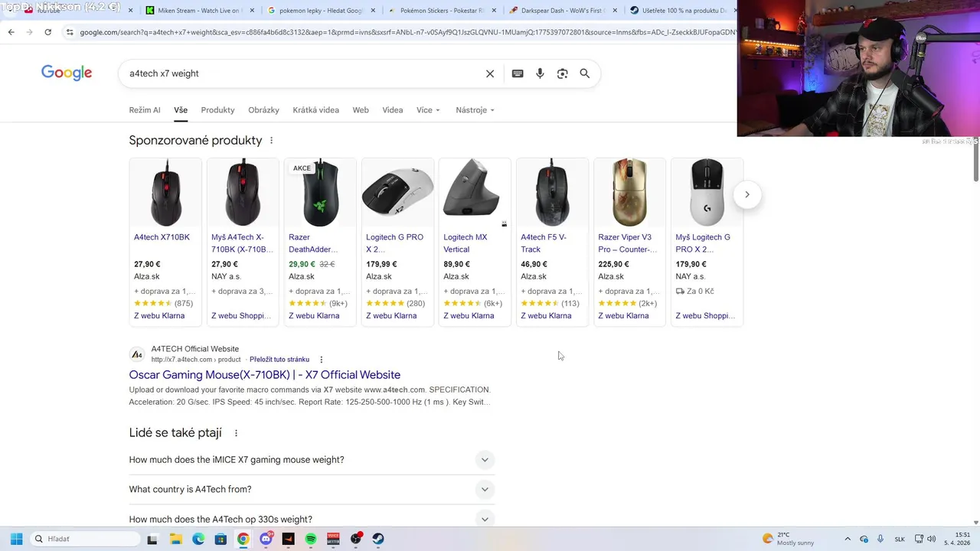This screenshot has width=980, height=551.
Task: Open the Nástroje dropdown
Action: coord(475,110)
